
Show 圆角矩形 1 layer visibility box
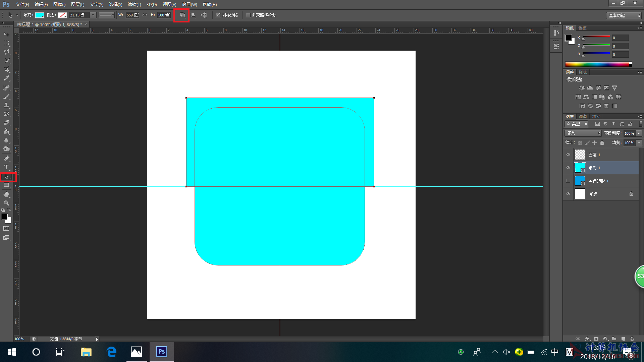click(x=568, y=181)
